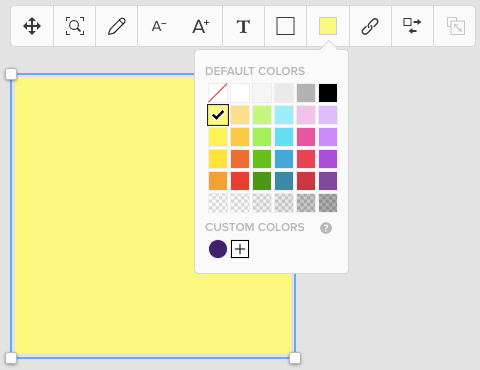Add a new custom color
Viewport: 480px width, 370px height.
[240, 249]
